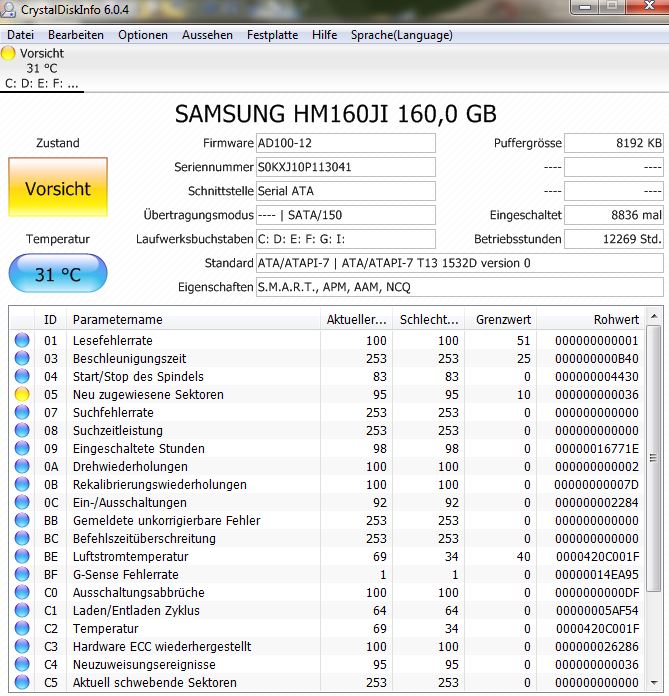This screenshot has width=669, height=696.
Task: Click the status icon for Luftstromtemperatur
Action: 22,556
